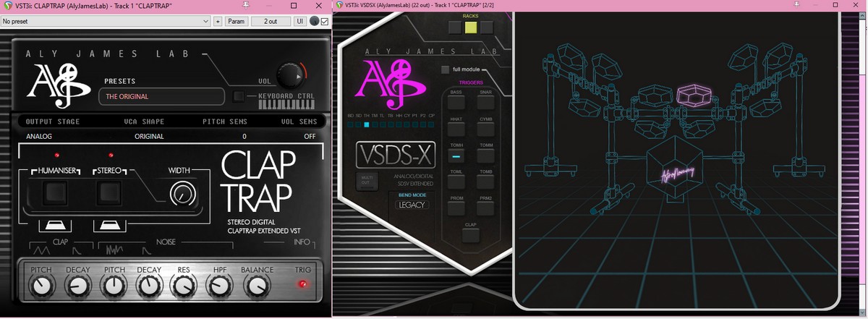Select the CP module indicator square

coord(432,124)
